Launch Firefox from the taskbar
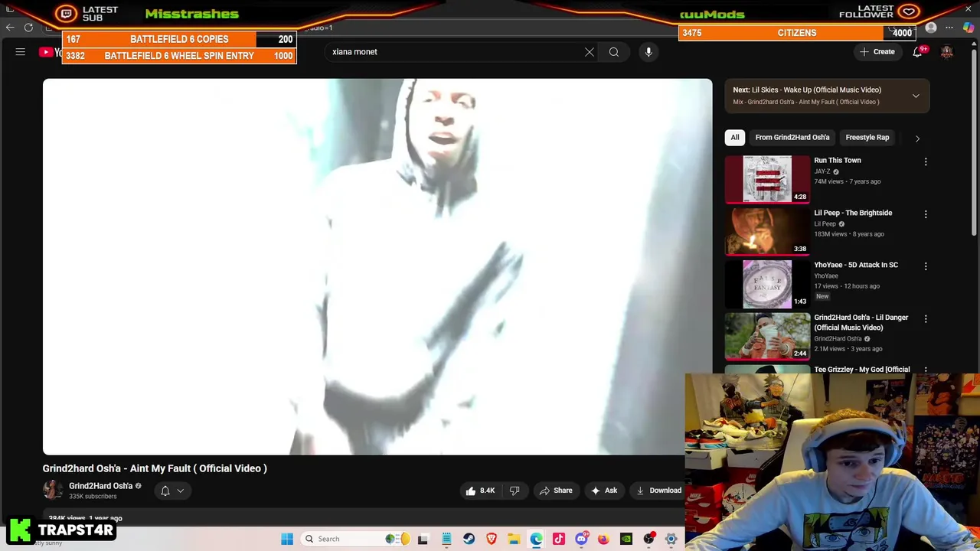The height and width of the screenshot is (551, 980). pos(603,539)
